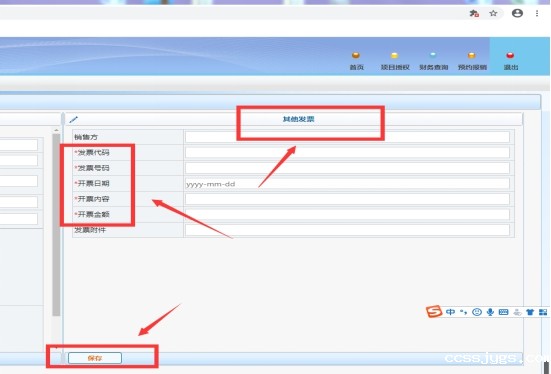The height and width of the screenshot is (374, 551).
Task: Click the scroll-up arrow of left panel scrollbar
Action: click(56, 130)
